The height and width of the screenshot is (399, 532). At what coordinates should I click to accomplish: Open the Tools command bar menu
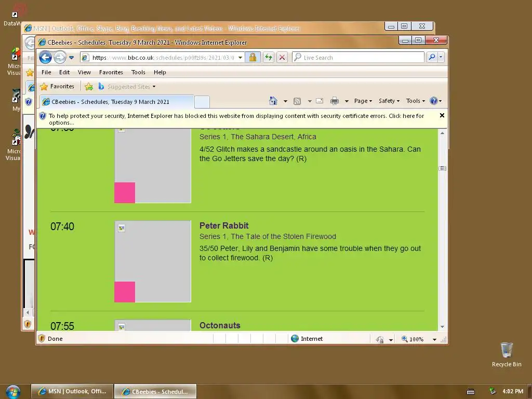coord(416,101)
